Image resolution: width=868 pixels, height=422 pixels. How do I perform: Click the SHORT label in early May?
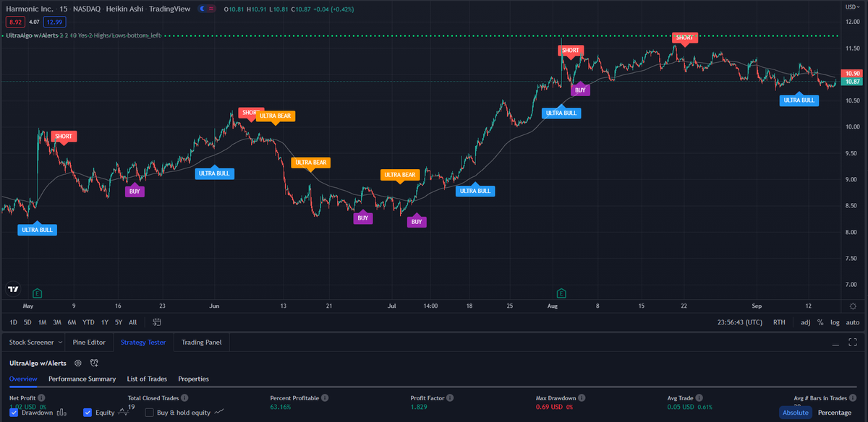click(x=64, y=137)
